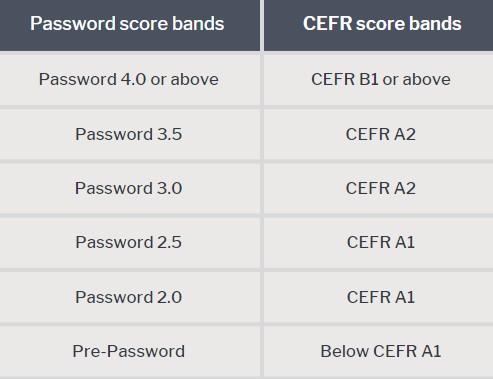Screen dimensions: 493x379
Task: Select the Password 4.0 or above cell
Action: pyautogui.click(x=130, y=80)
